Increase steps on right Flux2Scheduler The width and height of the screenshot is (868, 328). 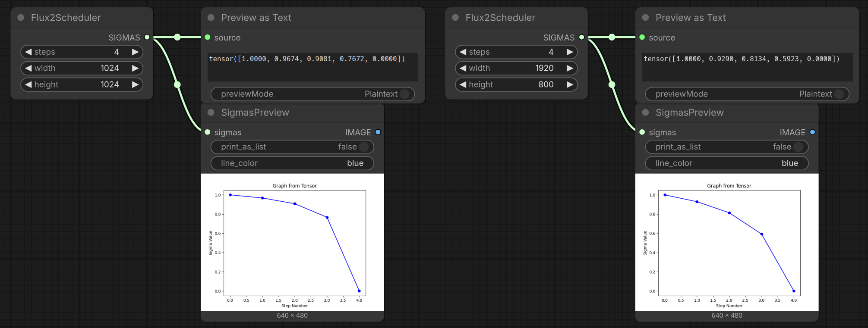[570, 52]
